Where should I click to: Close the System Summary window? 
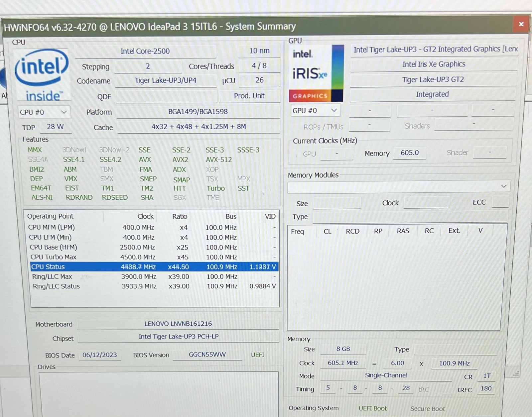point(521,24)
